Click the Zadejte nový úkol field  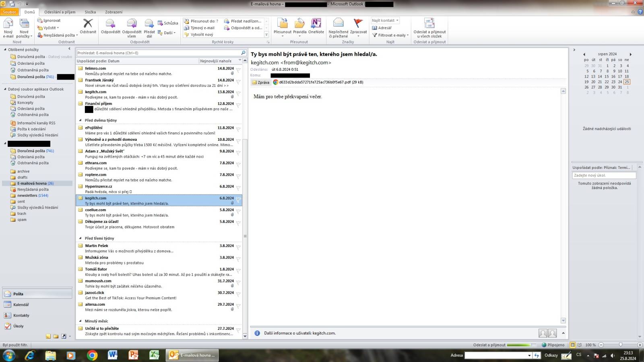[x=604, y=175]
